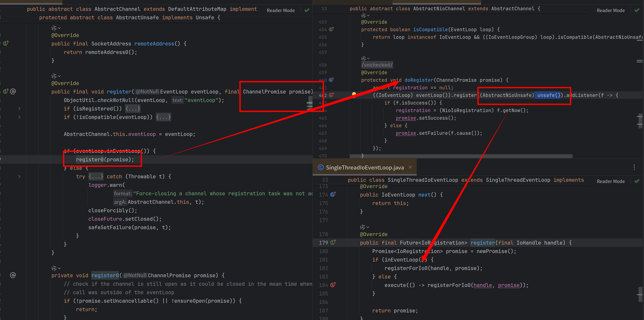Click safeSetFailure(promise, t); statement
This screenshot has height=320, width=644.
tap(129, 227)
